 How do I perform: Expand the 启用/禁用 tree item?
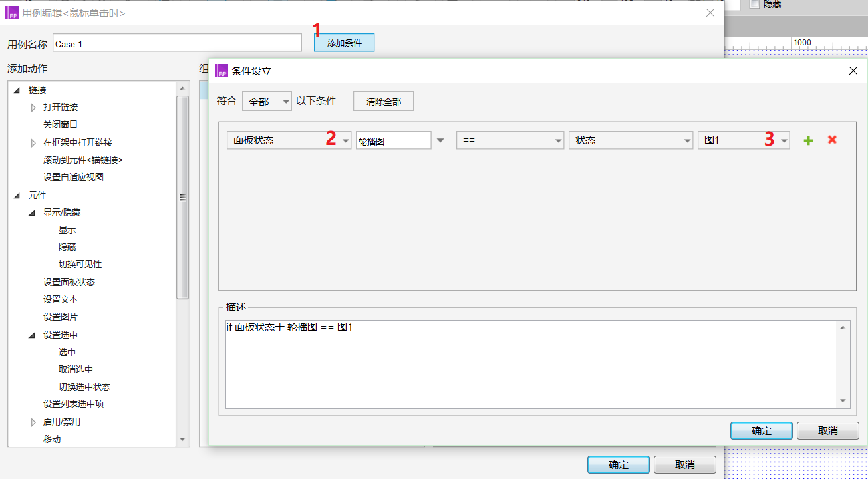point(34,422)
